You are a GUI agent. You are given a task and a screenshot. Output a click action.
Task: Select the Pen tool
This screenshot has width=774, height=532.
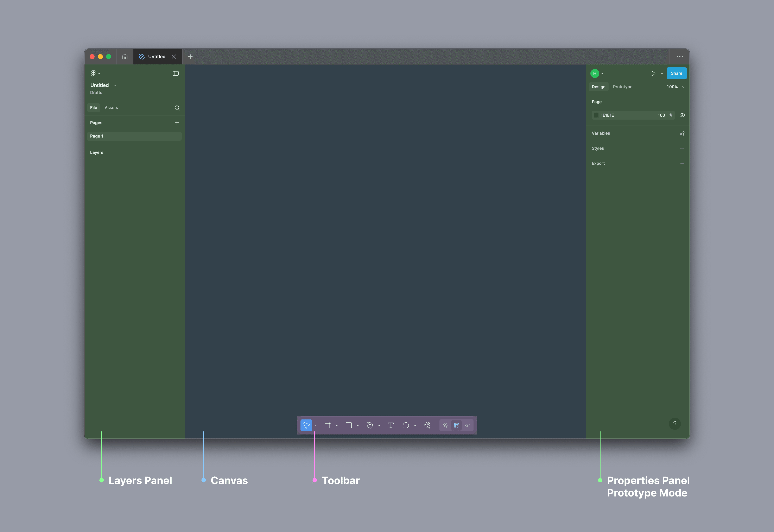tap(370, 425)
